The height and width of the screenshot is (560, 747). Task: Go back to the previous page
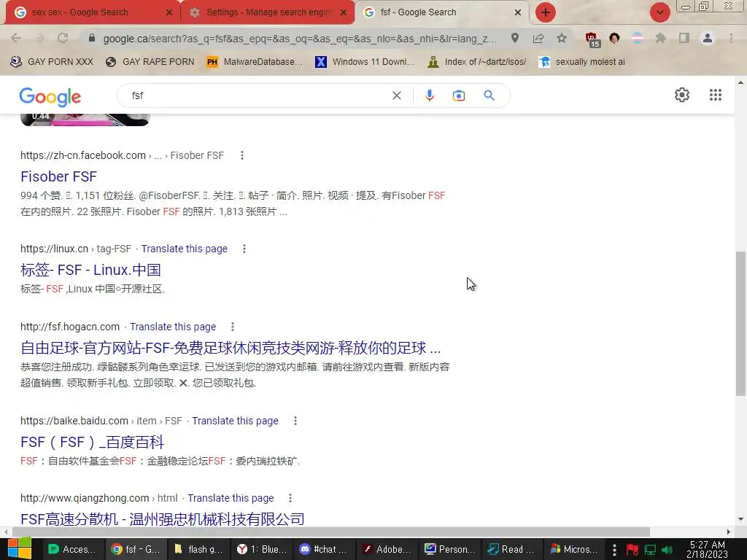16,38
